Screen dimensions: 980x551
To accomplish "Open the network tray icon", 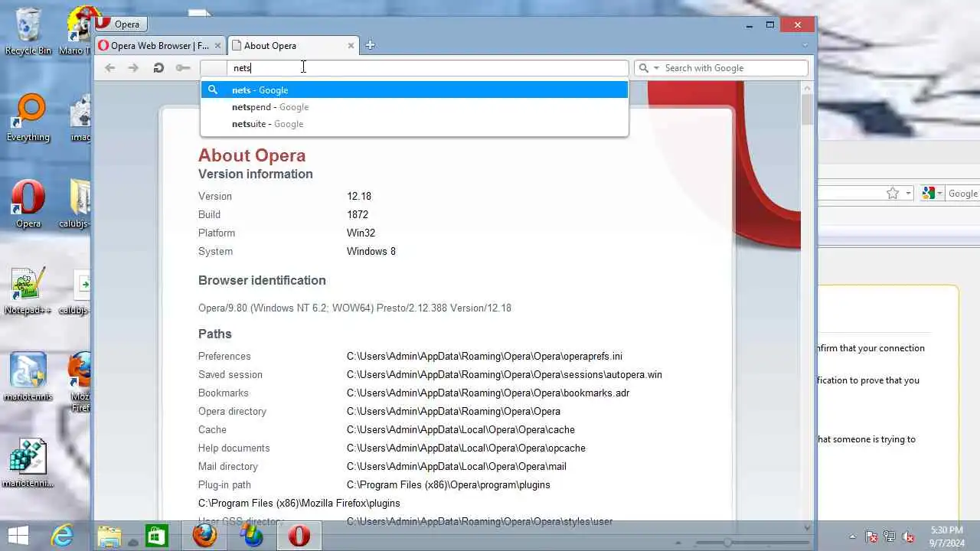I will point(890,536).
